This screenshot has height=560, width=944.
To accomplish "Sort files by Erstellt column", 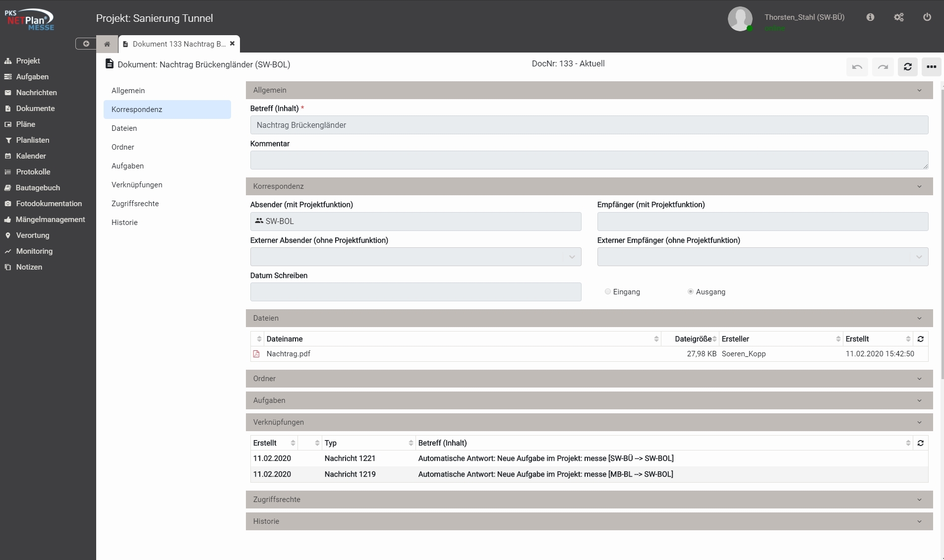I will point(908,339).
